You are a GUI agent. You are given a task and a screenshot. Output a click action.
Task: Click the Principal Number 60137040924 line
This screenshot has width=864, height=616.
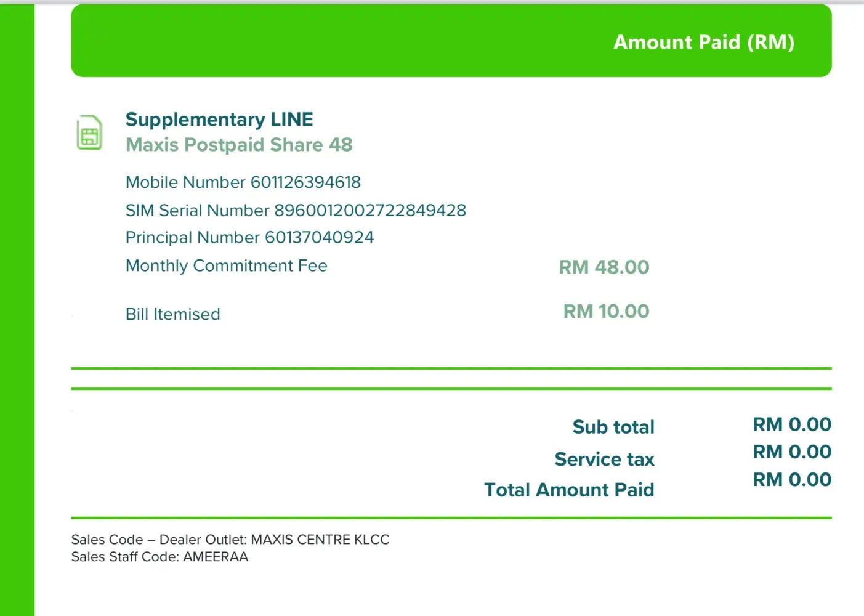(x=249, y=238)
